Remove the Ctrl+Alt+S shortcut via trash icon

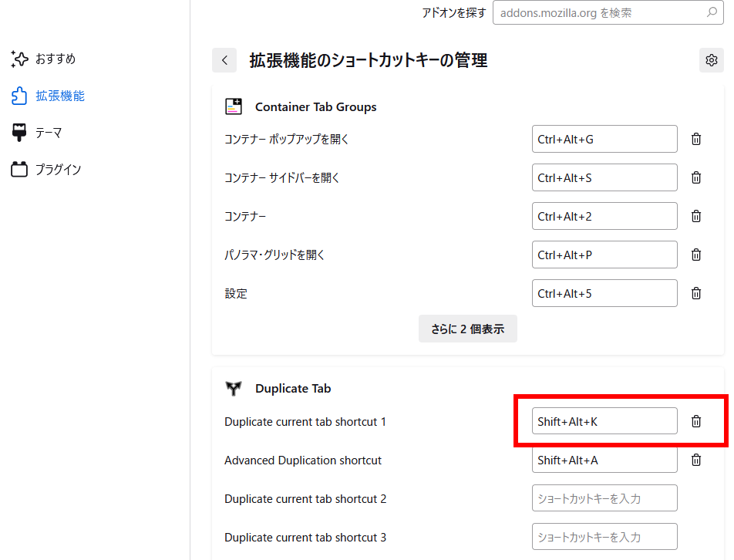(696, 177)
